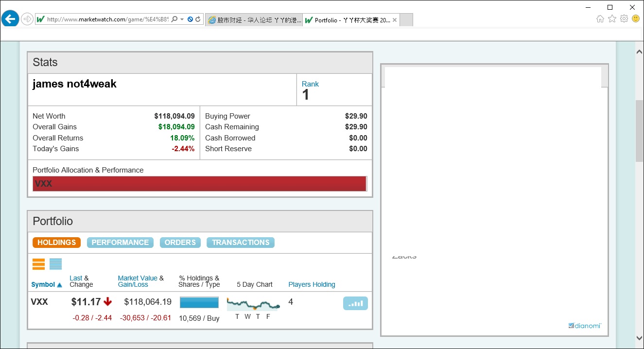Open the address bar search magnifier

pyautogui.click(x=174, y=19)
